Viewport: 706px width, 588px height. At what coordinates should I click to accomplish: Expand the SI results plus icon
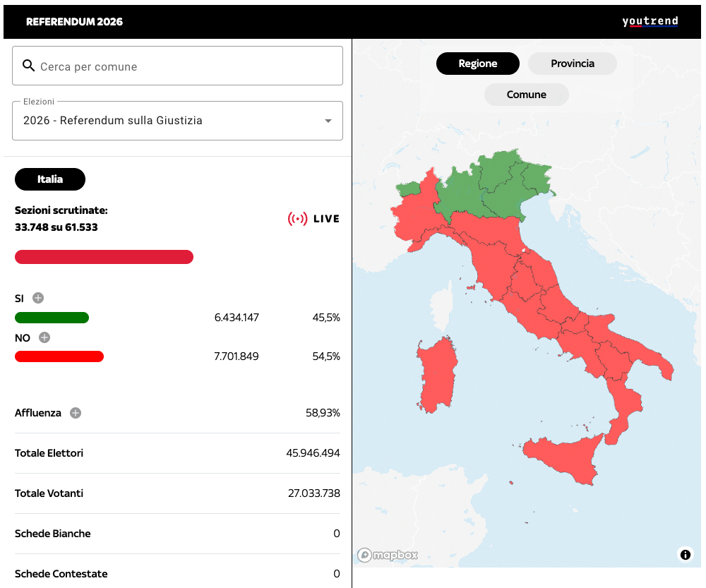click(38, 298)
